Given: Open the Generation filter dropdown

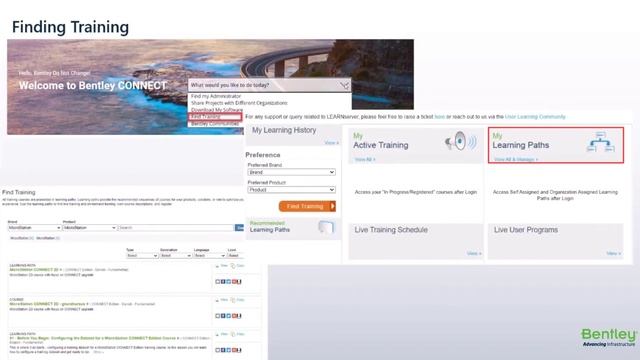Looking at the screenshot, I should point(176,256).
